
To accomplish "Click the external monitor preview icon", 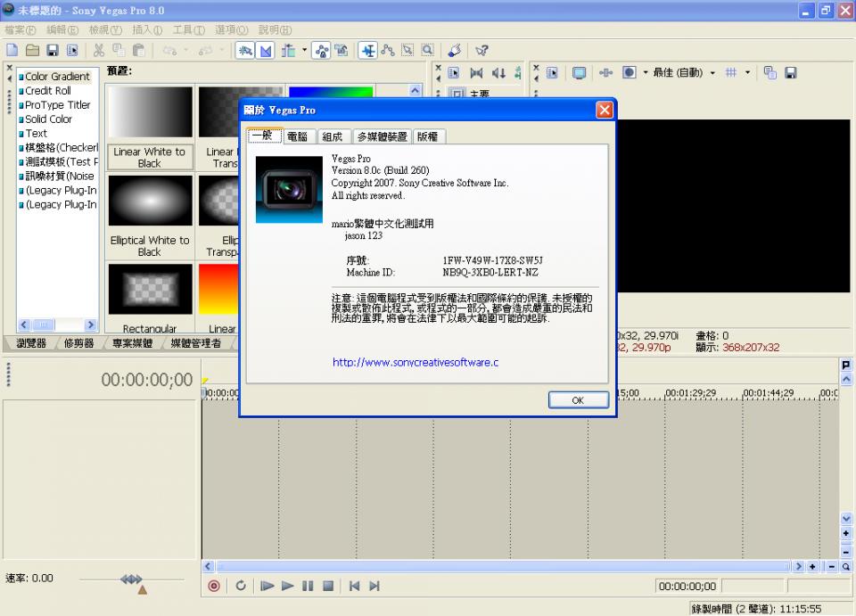I will click(579, 73).
